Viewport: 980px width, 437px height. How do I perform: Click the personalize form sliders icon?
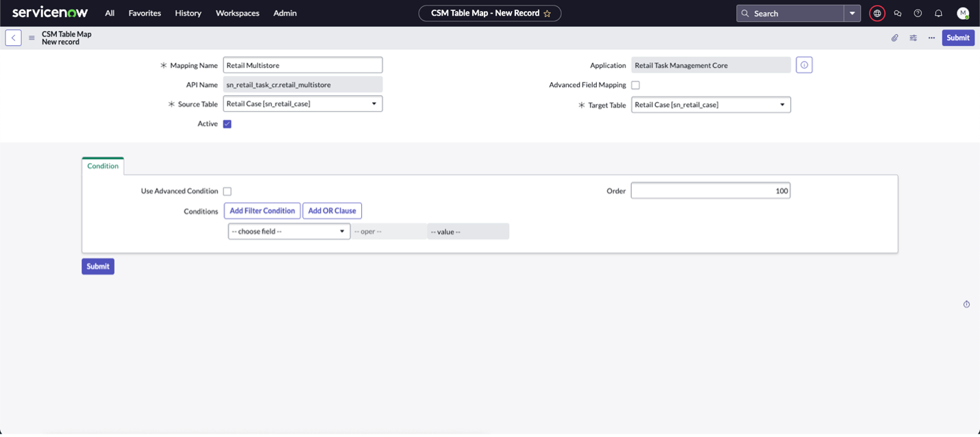coord(914,38)
